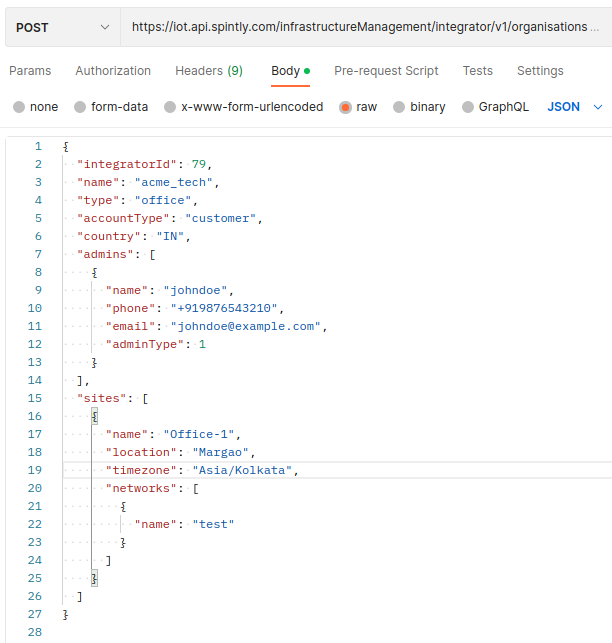The width and height of the screenshot is (612, 643).
Task: Click the "customer" accountType value
Action: point(221,219)
